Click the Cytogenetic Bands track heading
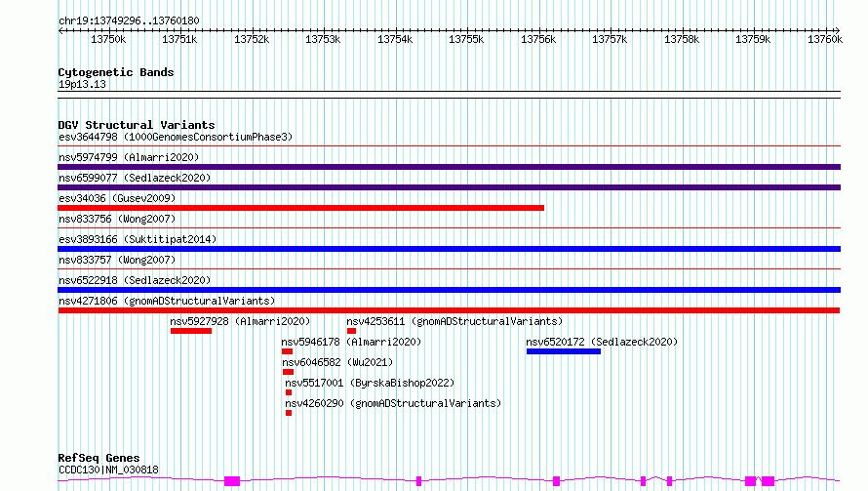Image resolution: width=868 pixels, height=491 pixels. point(116,72)
